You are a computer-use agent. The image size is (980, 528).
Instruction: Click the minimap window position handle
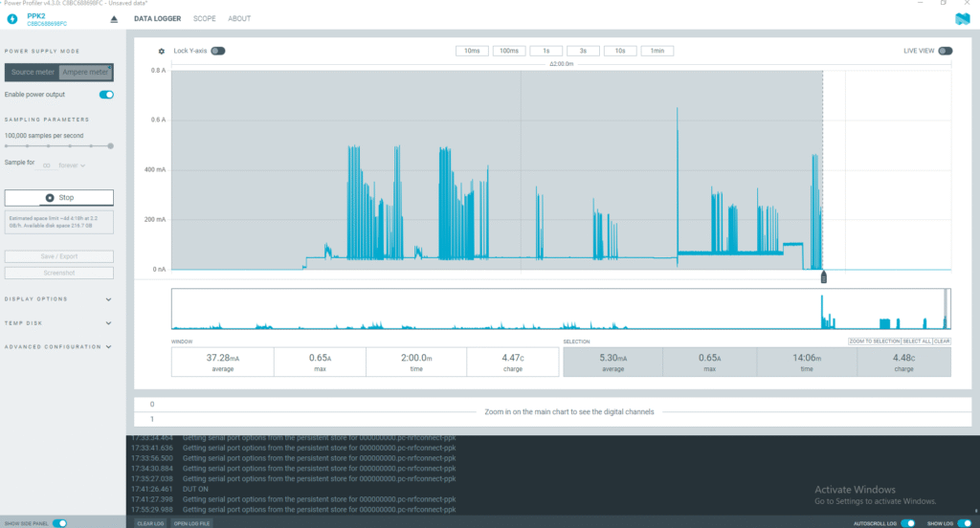pos(947,309)
